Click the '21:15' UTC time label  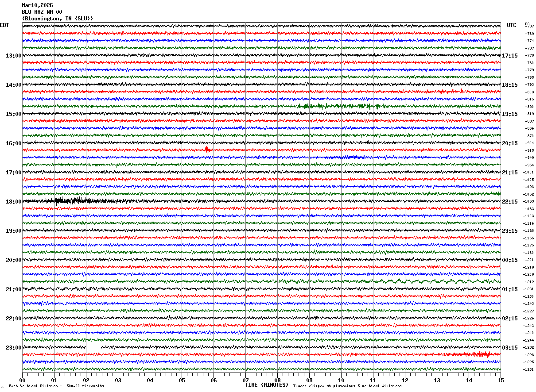[510, 173]
